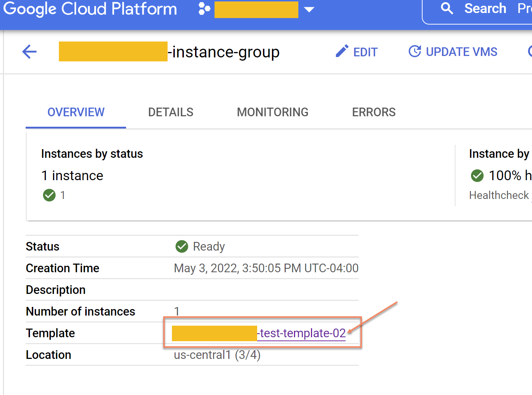Open the project dropdown arrow

[309, 9]
